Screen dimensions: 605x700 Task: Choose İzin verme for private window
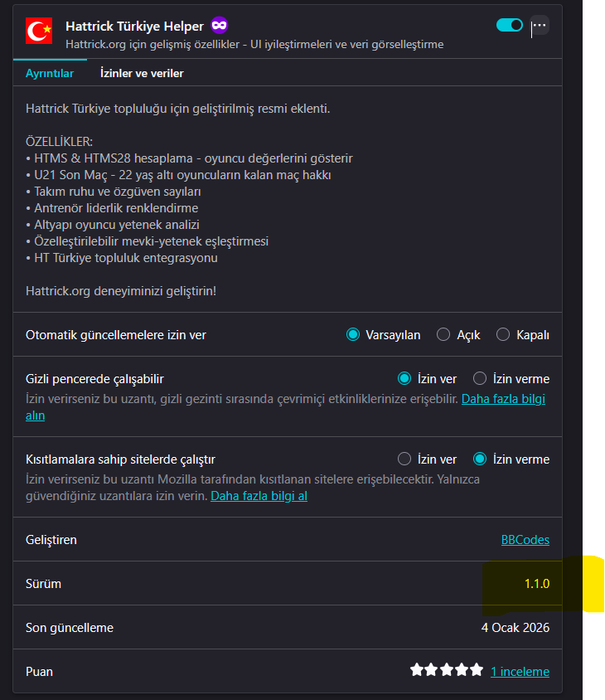pyautogui.click(x=480, y=378)
